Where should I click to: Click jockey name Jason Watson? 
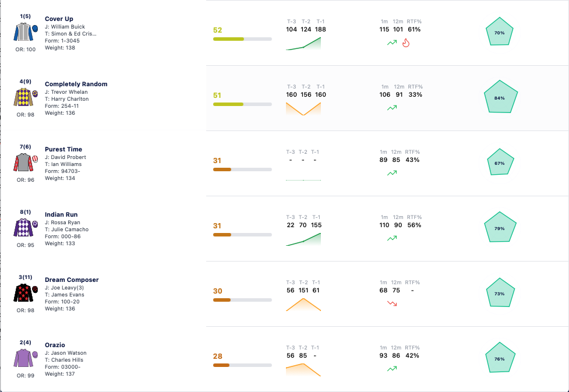pyautogui.click(x=69, y=353)
